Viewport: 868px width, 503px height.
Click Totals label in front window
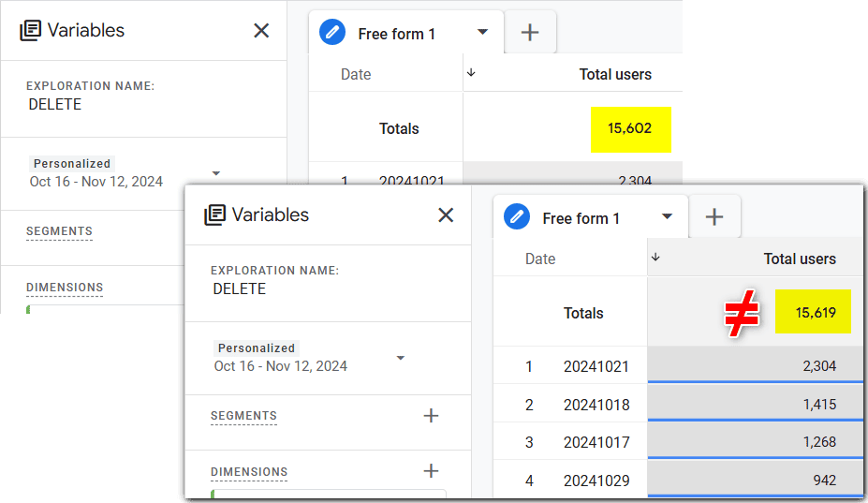click(x=583, y=313)
